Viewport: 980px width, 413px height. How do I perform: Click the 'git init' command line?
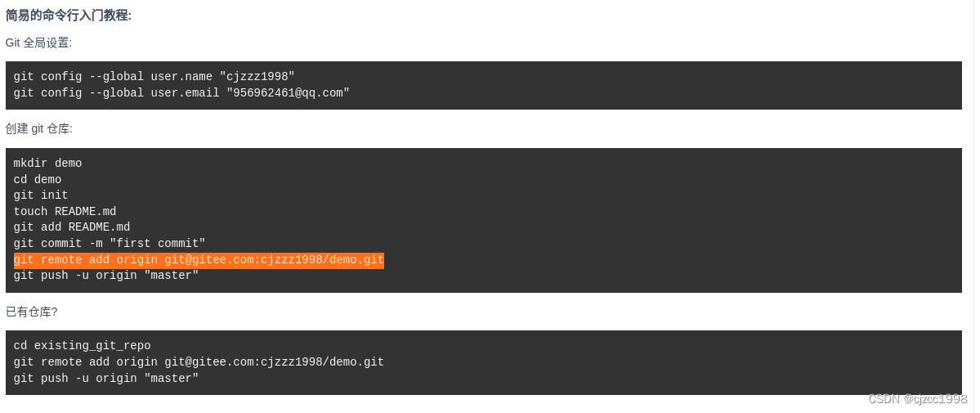(41, 195)
